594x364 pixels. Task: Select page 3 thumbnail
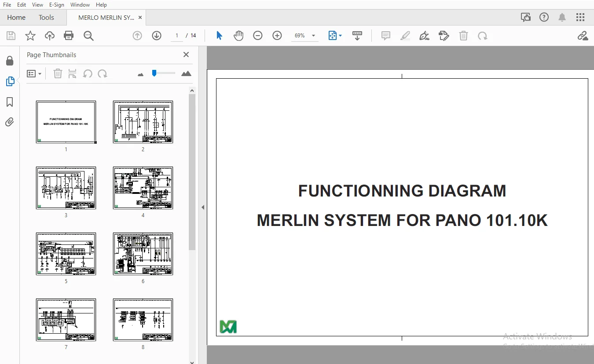pyautogui.click(x=66, y=188)
